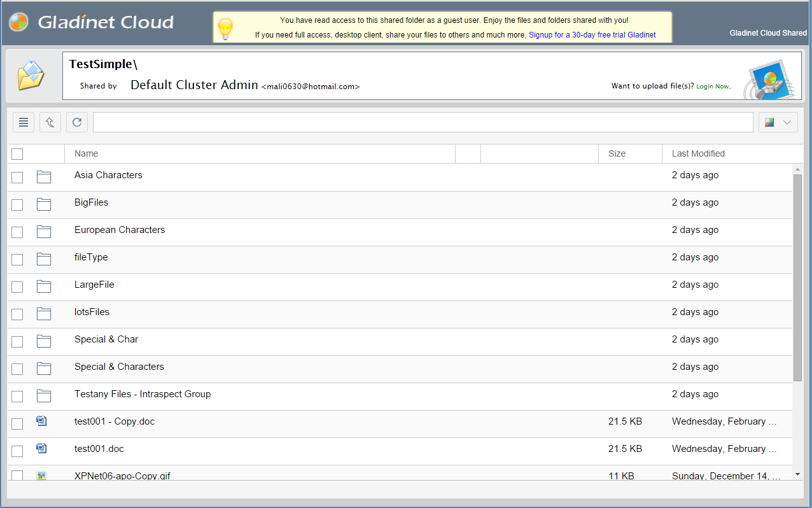812x508 pixels.
Task: Tick the fileType row checkbox
Action: (17, 260)
